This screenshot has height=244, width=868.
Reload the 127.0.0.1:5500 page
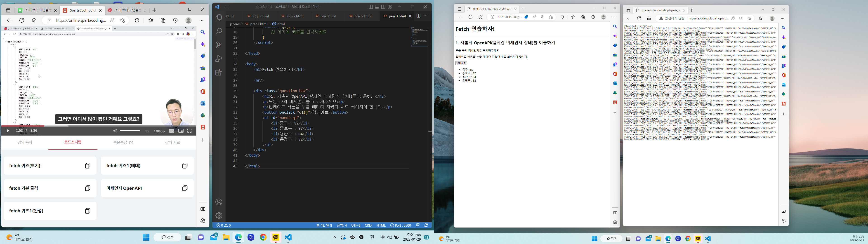pos(470,17)
